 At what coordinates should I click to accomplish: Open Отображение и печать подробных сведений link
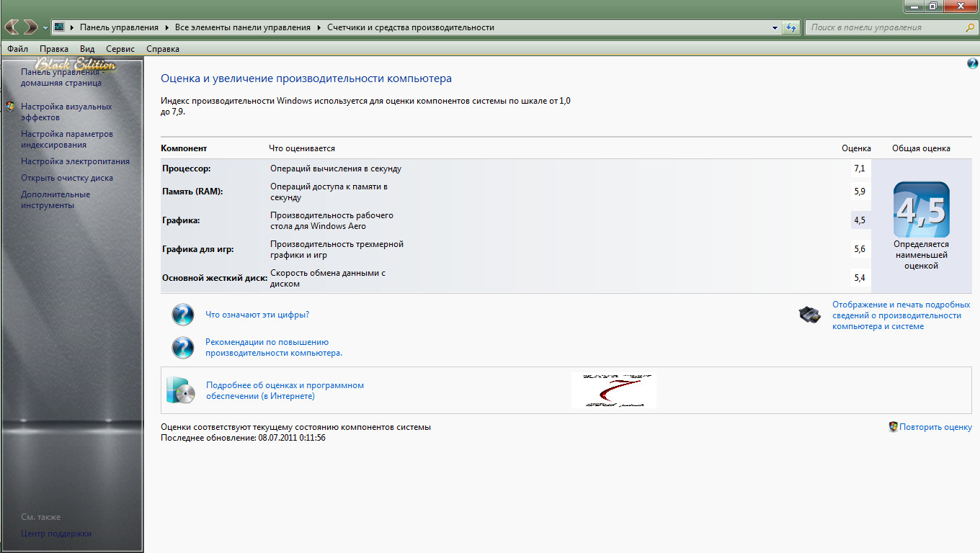[x=901, y=315]
